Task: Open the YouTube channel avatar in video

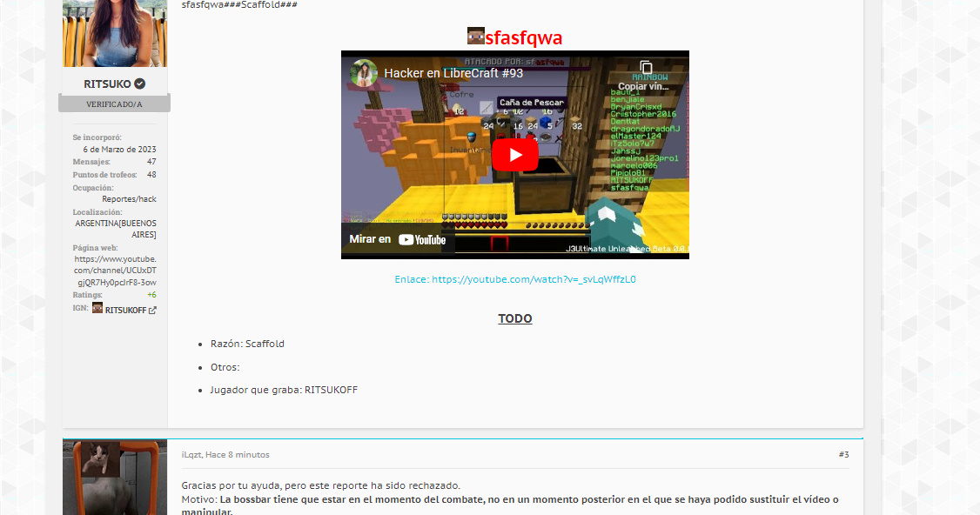Action: click(363, 73)
